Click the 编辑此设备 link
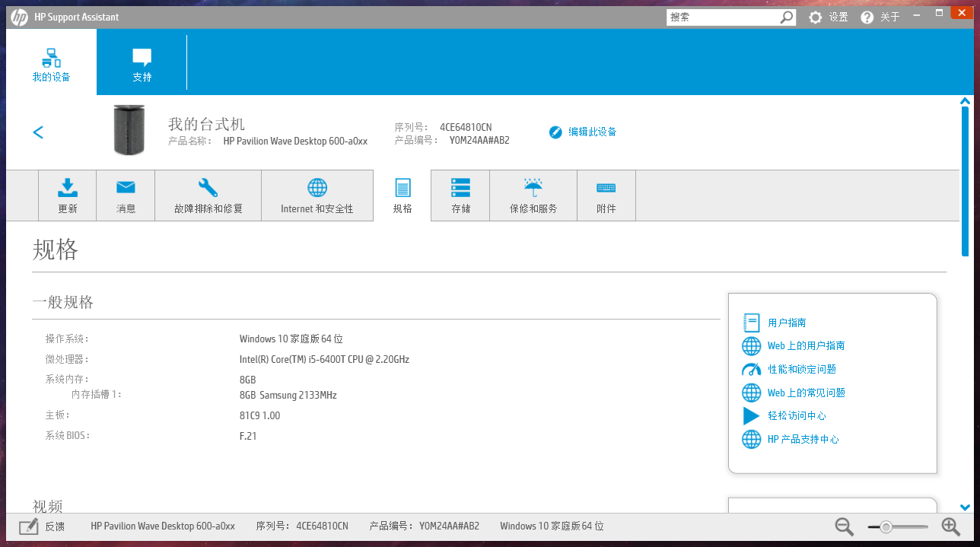The width and height of the screenshot is (980, 547). [x=592, y=132]
